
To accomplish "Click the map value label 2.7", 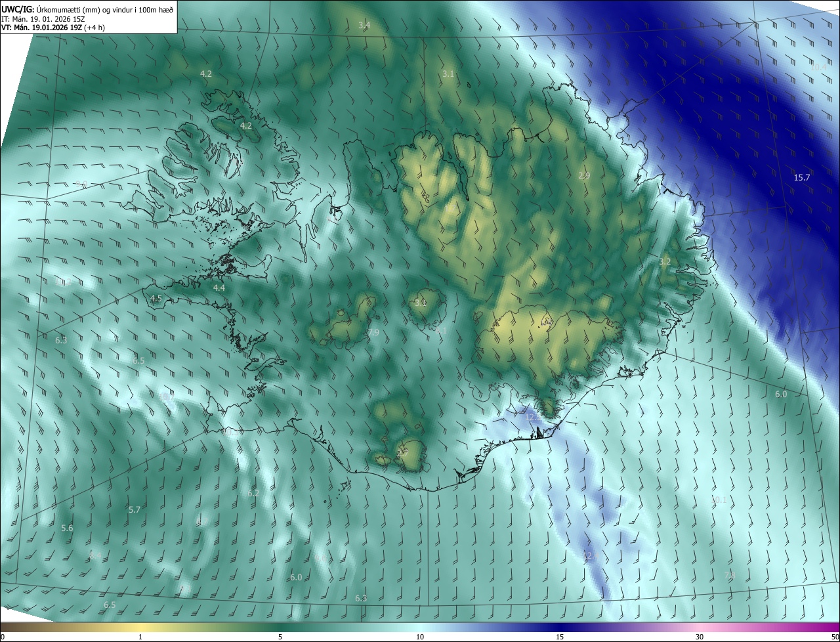I will (x=402, y=453).
